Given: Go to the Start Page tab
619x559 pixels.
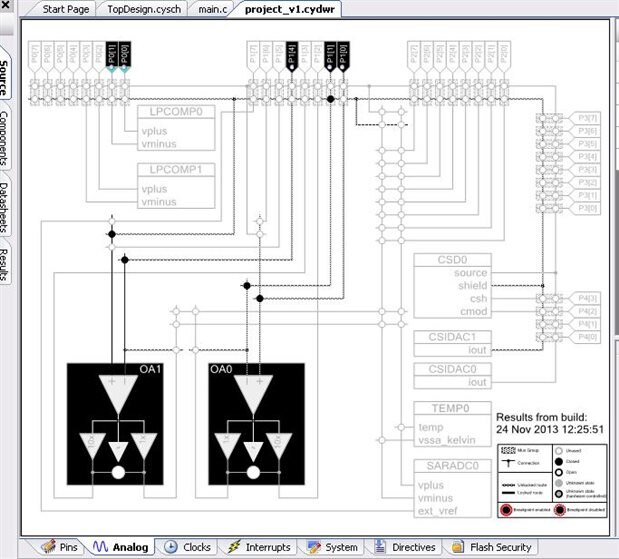Looking at the screenshot, I should click(x=66, y=9).
